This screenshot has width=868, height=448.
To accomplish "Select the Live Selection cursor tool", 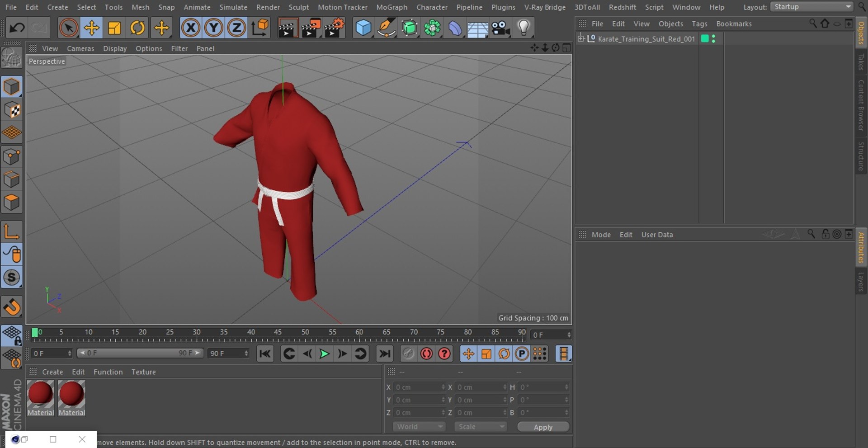I will 68,28.
